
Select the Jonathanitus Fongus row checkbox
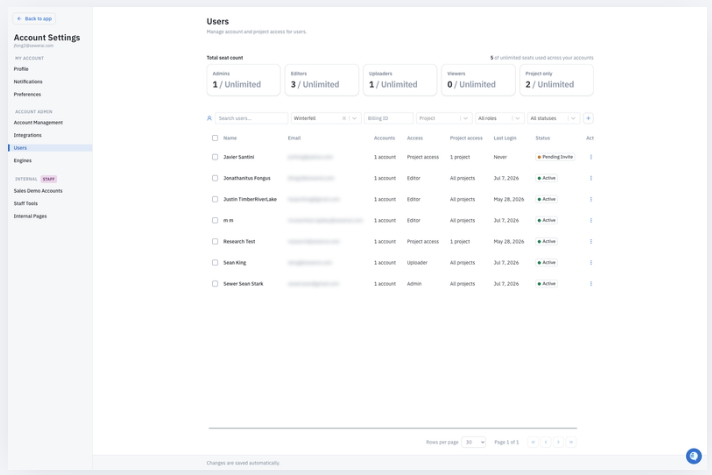[x=215, y=178]
